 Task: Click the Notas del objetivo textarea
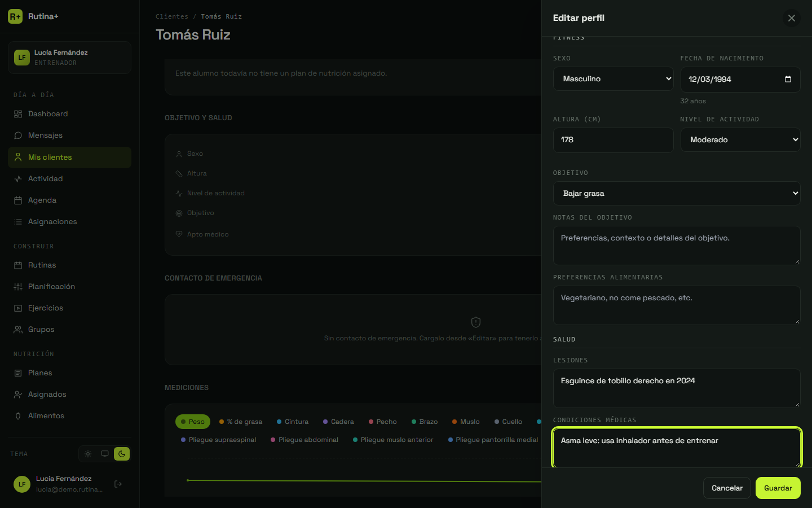click(677, 246)
